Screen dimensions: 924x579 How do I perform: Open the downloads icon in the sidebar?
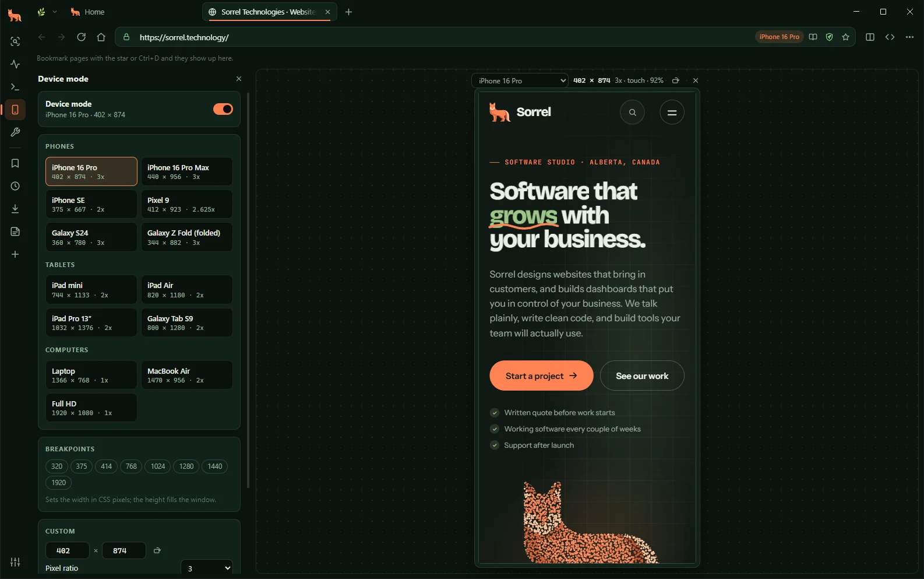[x=15, y=209]
